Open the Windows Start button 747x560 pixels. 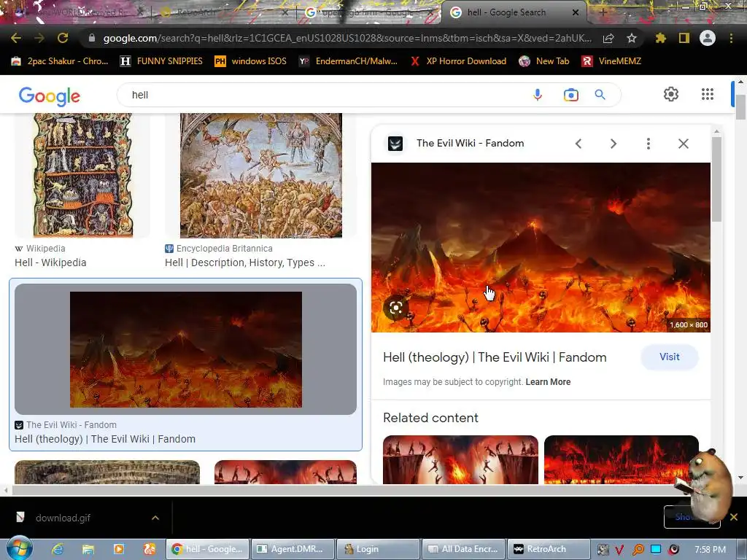(x=19, y=548)
